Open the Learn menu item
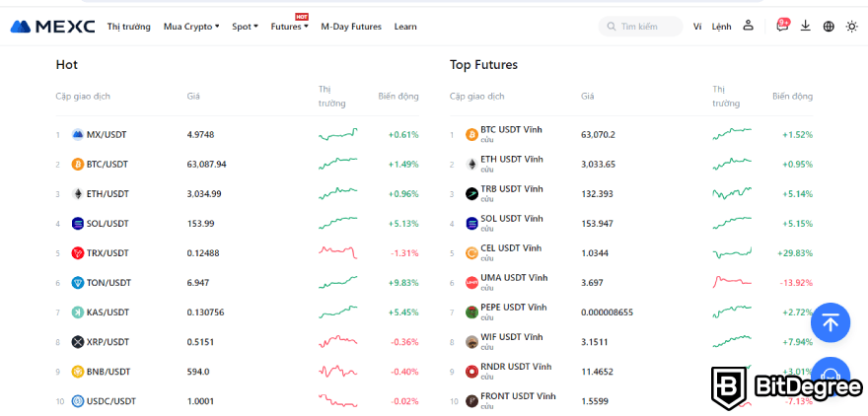 point(405,27)
